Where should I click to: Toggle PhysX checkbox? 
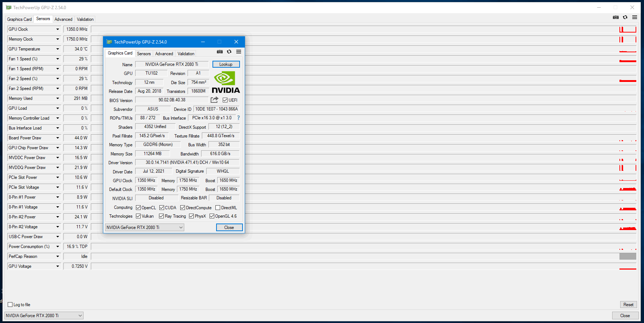click(192, 216)
